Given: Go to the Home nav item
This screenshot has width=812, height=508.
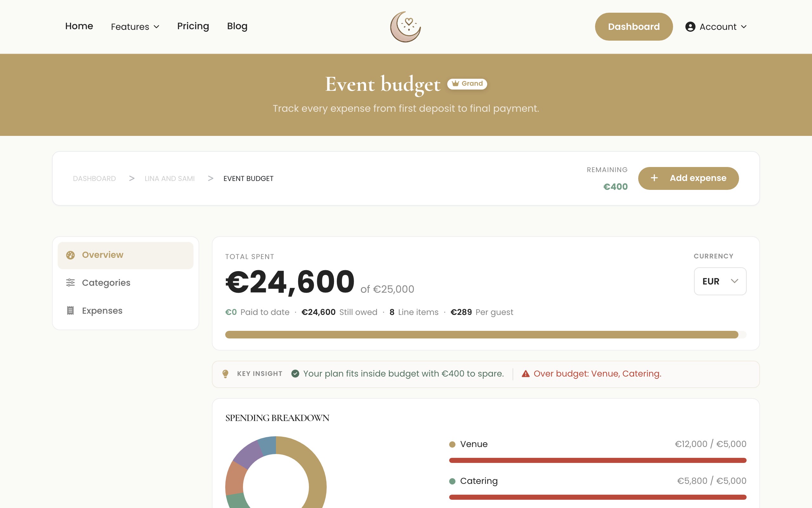Looking at the screenshot, I should point(79,26).
